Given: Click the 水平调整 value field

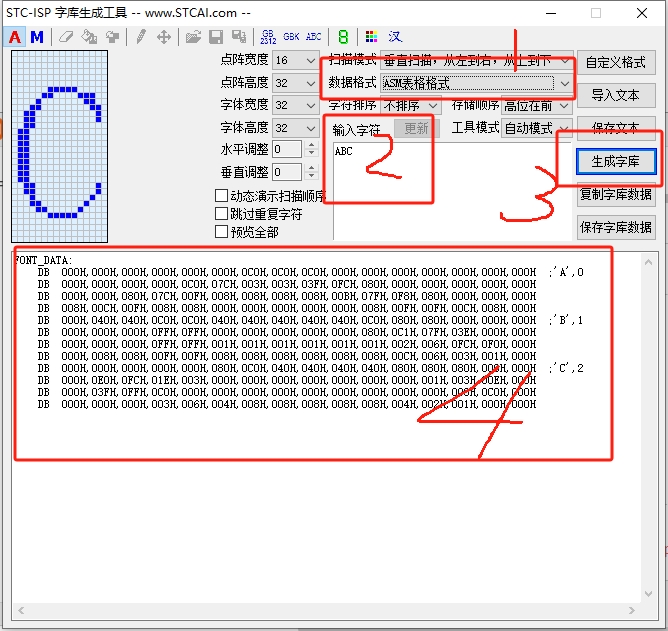Looking at the screenshot, I should (288, 149).
